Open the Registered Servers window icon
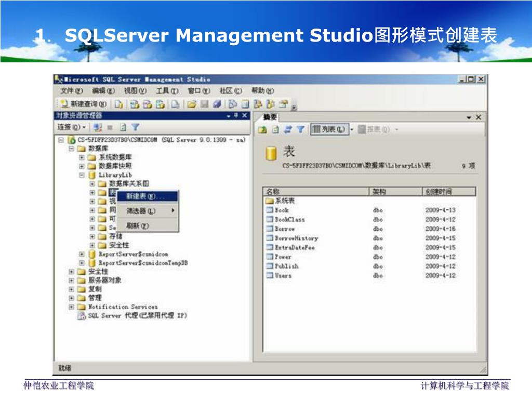The height and width of the screenshot is (399, 532). coord(233,104)
